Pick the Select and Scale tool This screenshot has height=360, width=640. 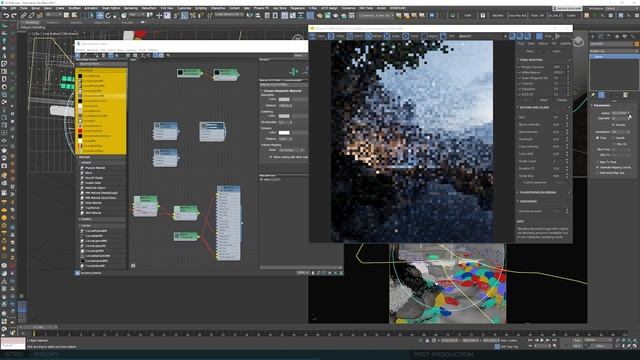tap(116, 16)
